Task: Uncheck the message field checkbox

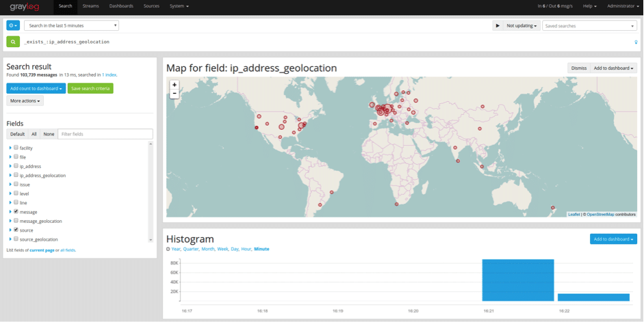Action: (16, 212)
